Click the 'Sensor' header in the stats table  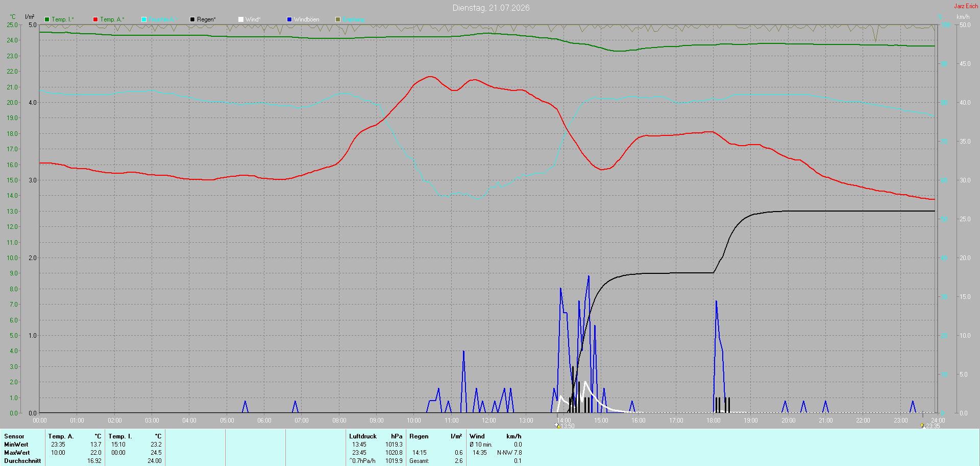click(x=14, y=436)
